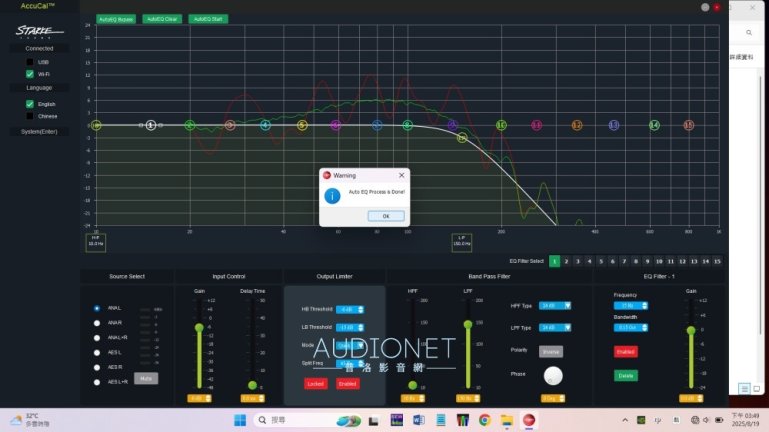Click OK in the Warning dialog
Screen dimensions: 769x432
tap(379, 215)
